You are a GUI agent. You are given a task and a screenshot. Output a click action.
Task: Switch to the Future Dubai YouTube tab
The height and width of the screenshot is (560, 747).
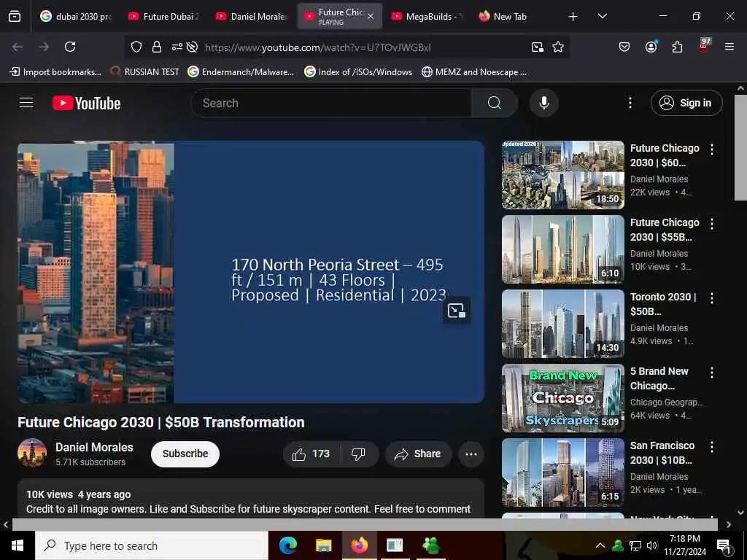pos(163,16)
